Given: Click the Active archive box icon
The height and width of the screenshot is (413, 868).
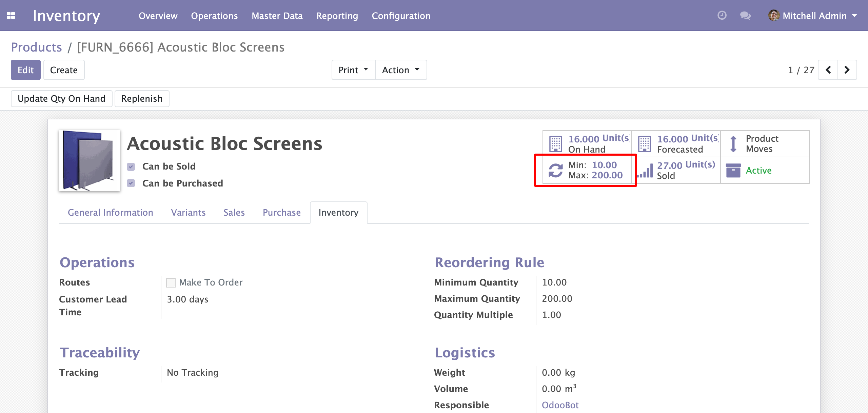Looking at the screenshot, I should (733, 170).
